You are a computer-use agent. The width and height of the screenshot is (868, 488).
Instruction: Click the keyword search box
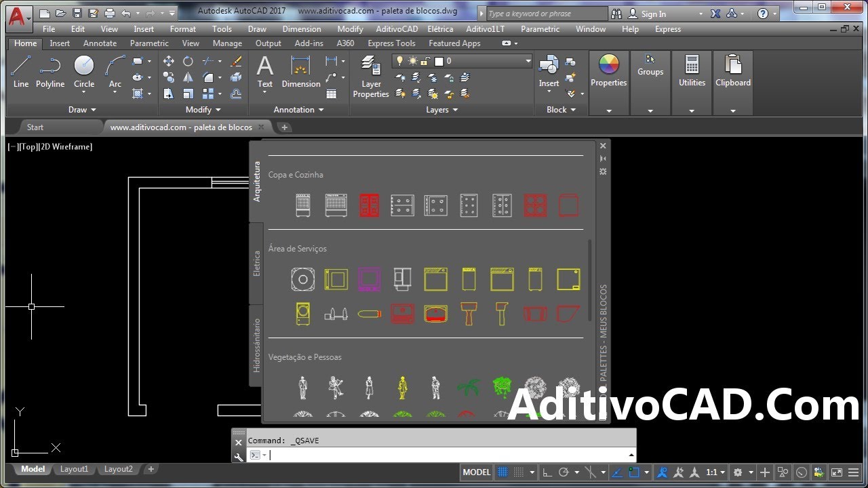[x=547, y=14]
